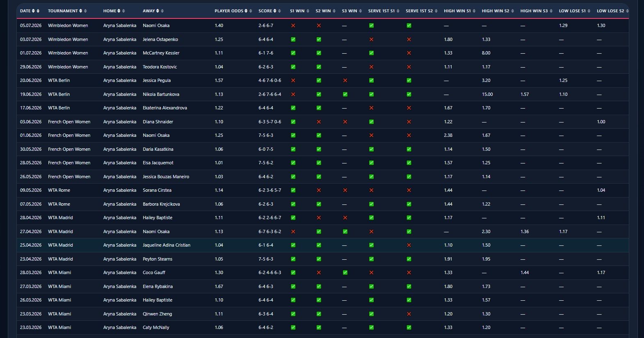Sort by the TOURNAMENT column header
Viewport: 644px width, 338px height.
[67, 11]
